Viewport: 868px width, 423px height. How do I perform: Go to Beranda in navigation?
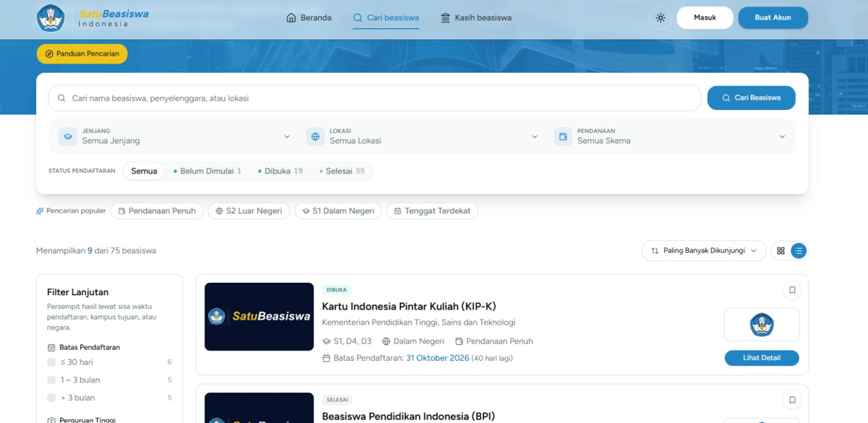[309, 18]
